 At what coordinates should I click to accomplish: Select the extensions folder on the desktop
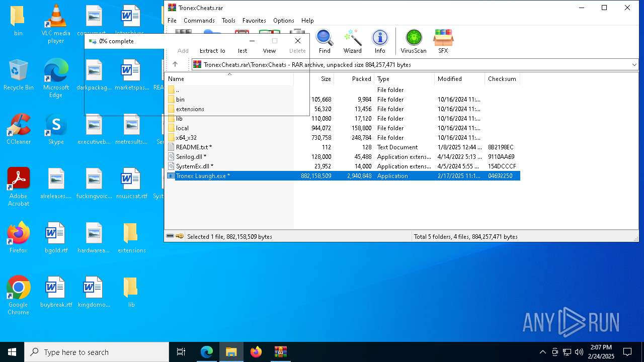click(131, 237)
